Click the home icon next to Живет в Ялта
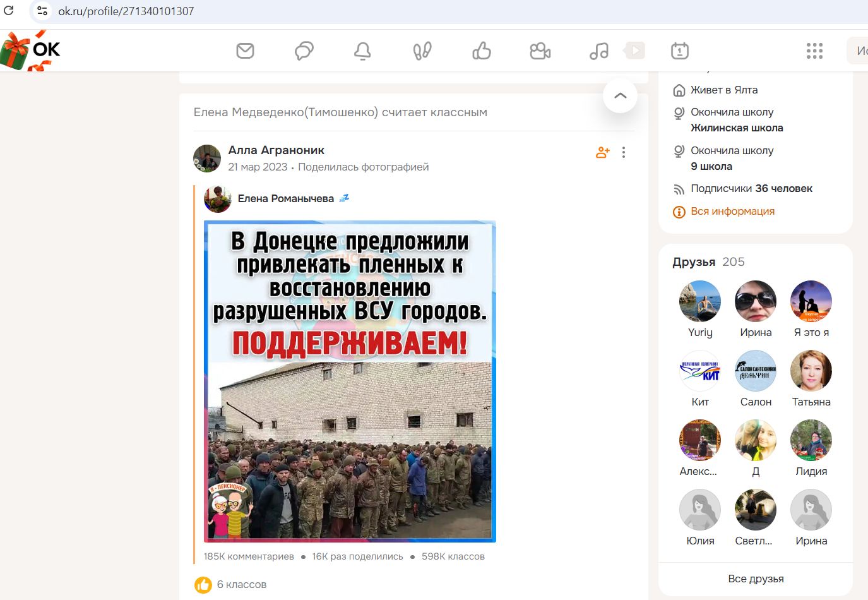Screen dimensions: 868x600 click(679, 90)
